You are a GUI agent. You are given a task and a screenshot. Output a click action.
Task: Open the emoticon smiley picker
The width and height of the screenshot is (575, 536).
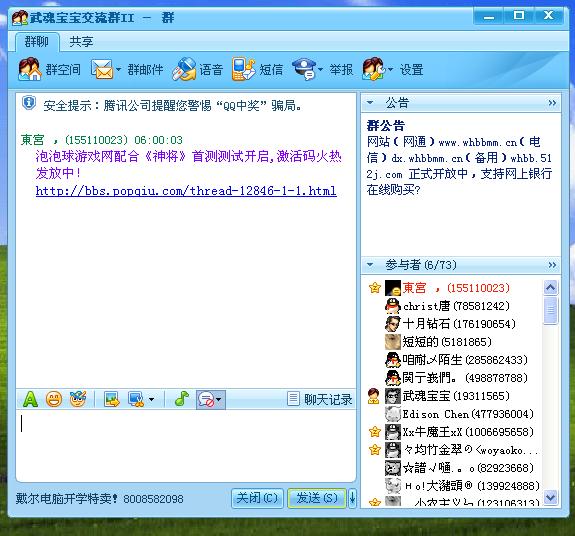coord(54,399)
